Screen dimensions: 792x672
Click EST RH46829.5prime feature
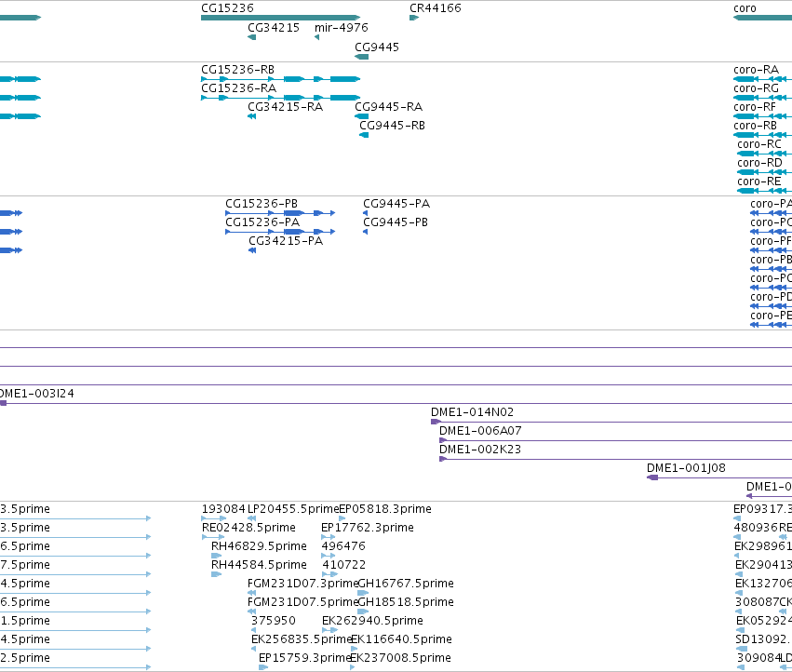pyautogui.click(x=216, y=556)
